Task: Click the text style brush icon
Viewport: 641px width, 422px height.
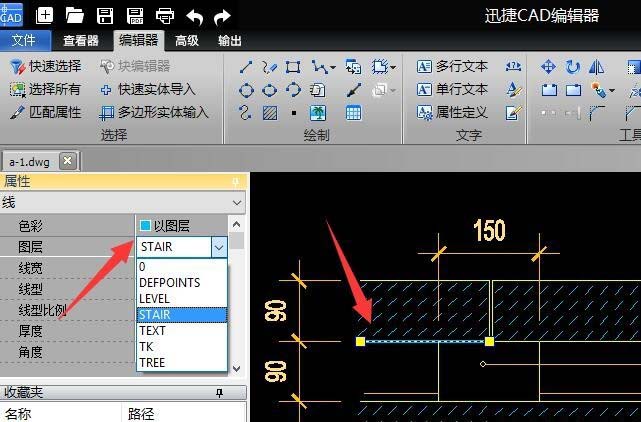Action: point(513,90)
